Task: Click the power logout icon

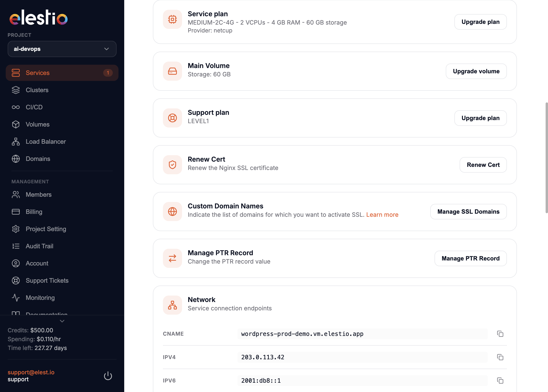Action: pos(108,376)
